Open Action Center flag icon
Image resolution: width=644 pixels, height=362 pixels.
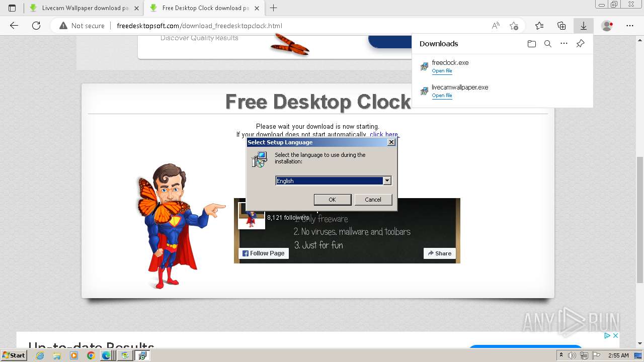coord(596,355)
